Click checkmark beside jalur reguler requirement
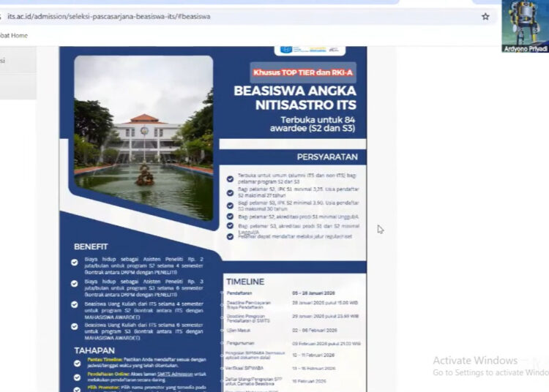This screenshot has height=392, width=549. [x=230, y=237]
